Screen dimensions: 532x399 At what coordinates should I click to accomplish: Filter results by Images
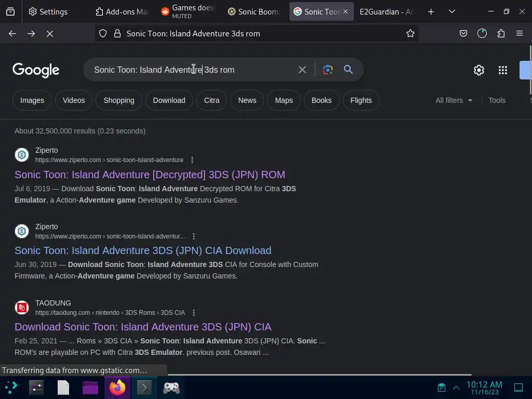pos(32,100)
